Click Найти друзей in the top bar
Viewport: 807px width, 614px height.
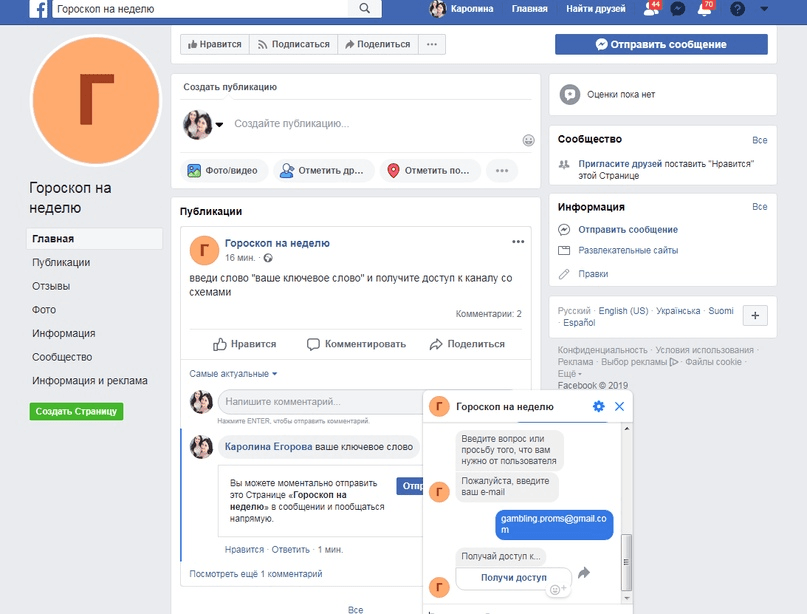pos(596,9)
